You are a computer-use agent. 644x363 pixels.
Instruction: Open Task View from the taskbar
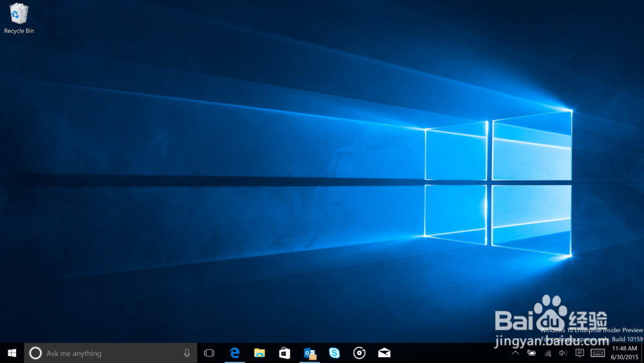209,353
